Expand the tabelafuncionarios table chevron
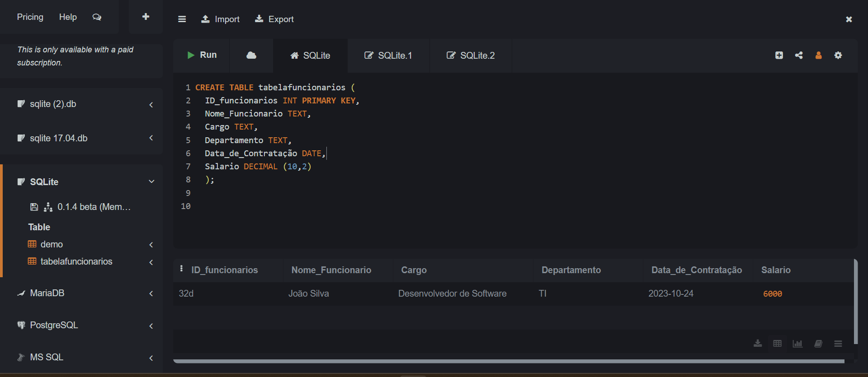This screenshot has height=377, width=868. (151, 262)
